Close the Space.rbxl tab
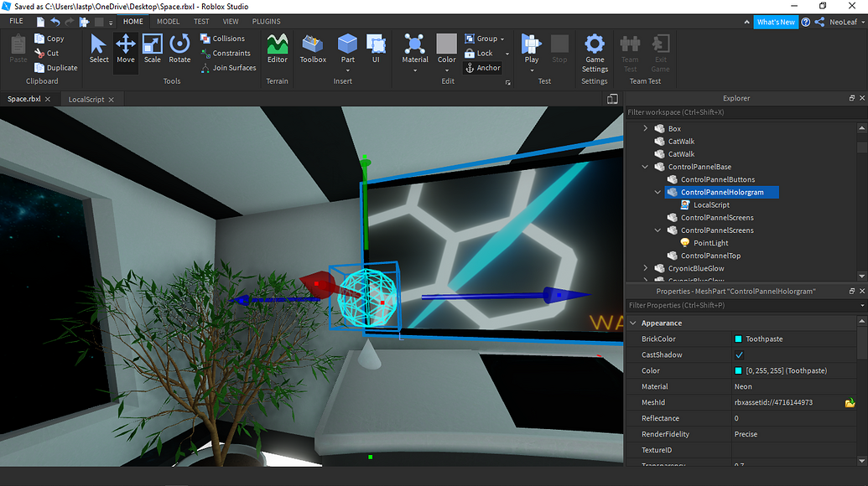 tap(48, 99)
